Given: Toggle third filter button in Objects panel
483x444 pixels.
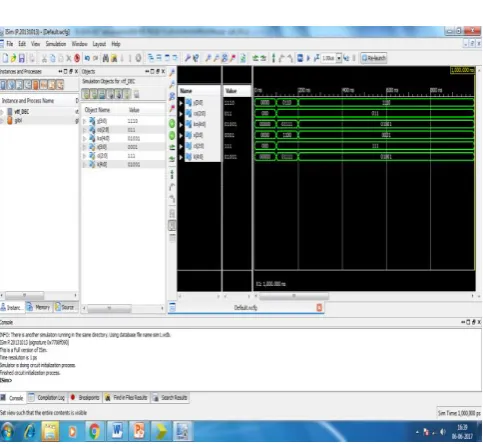Looking at the screenshot, I should pyautogui.click(x=102, y=94).
